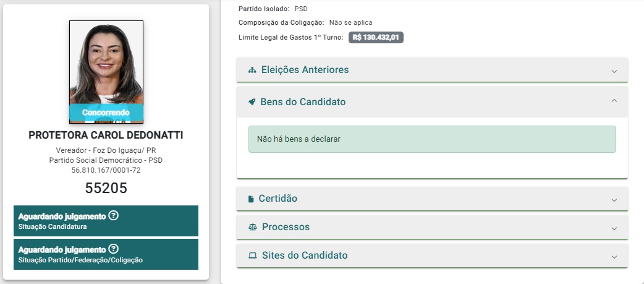Click the Sites do Candidato laptop icon
644x284 pixels.
tap(253, 256)
